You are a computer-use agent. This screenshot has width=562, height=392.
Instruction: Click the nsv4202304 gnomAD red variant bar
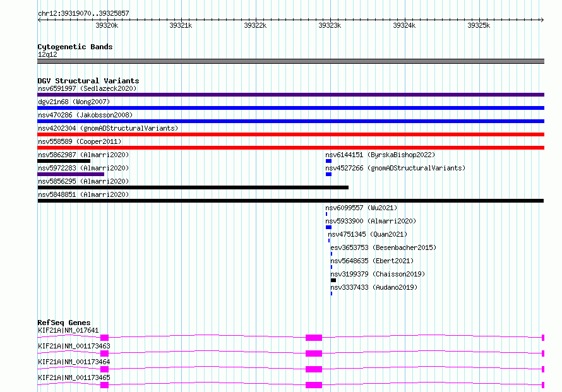[x=290, y=134]
